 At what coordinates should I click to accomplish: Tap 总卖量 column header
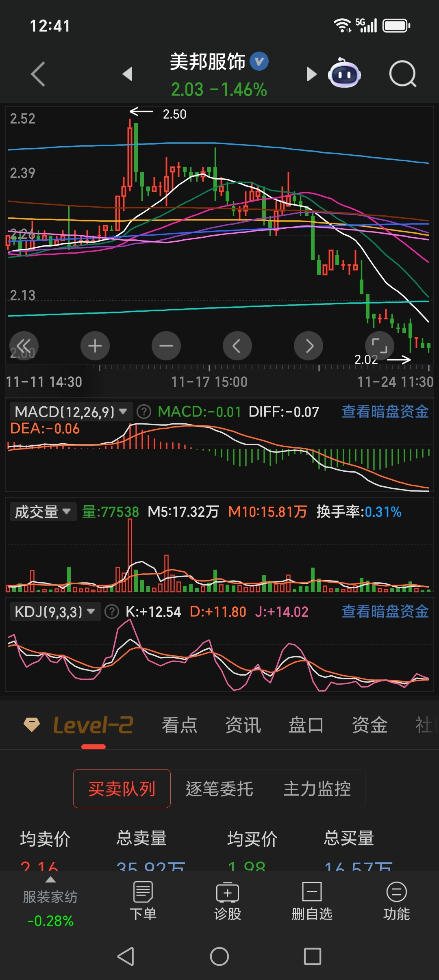pyautogui.click(x=142, y=838)
